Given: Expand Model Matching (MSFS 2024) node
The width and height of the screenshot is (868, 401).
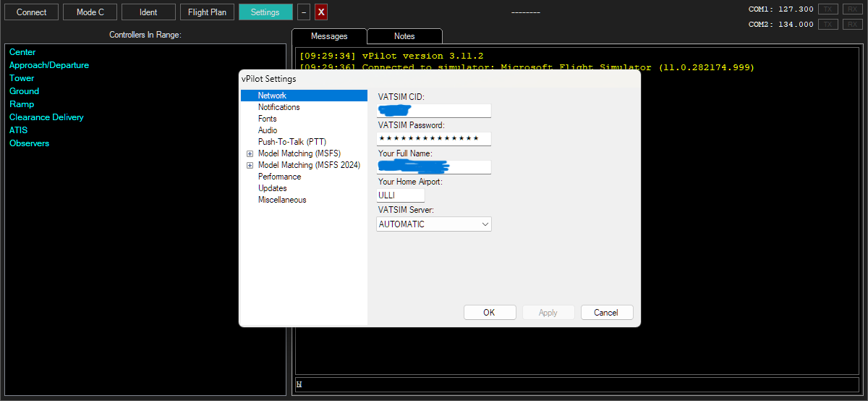Looking at the screenshot, I should click(250, 165).
